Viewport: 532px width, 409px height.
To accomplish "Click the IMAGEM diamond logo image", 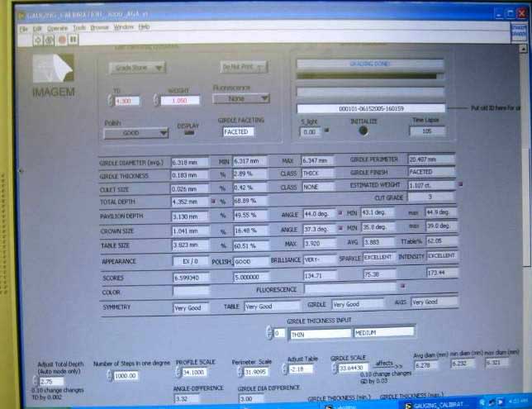I will 53,67.
